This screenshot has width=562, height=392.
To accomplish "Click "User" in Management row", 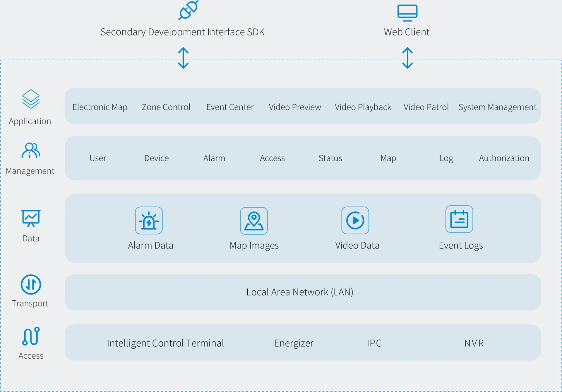I will coord(98,158).
